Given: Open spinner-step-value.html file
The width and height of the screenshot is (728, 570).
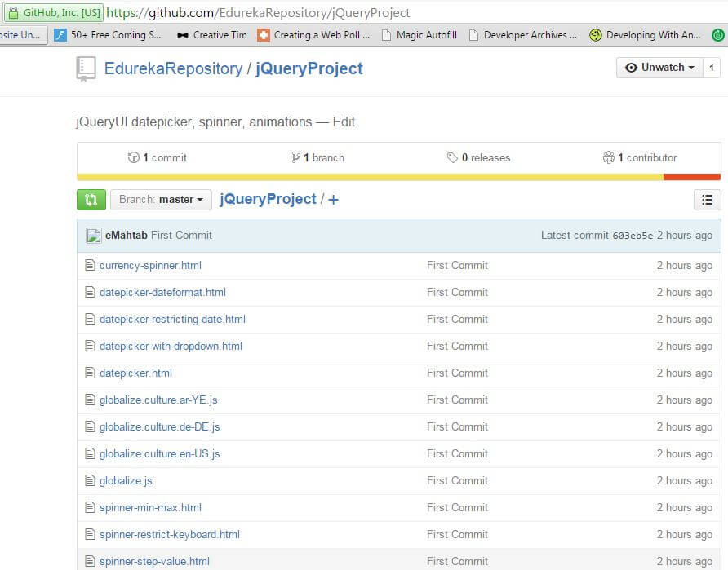Looking at the screenshot, I should click(x=154, y=561).
